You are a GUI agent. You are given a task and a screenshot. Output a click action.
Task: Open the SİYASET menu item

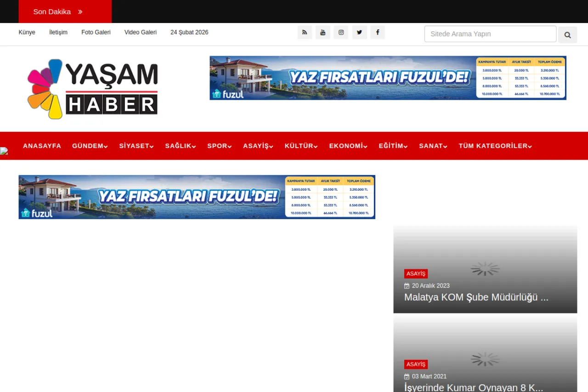[x=136, y=146]
